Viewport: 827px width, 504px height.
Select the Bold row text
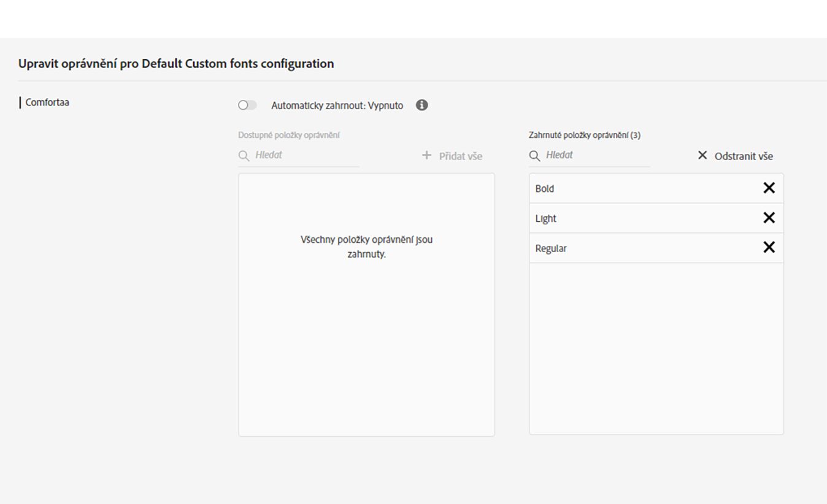click(x=545, y=189)
